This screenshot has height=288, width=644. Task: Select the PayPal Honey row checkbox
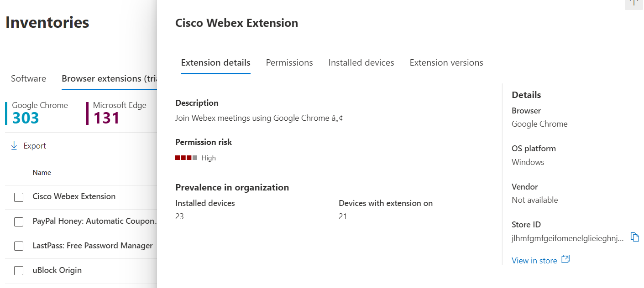click(x=19, y=221)
